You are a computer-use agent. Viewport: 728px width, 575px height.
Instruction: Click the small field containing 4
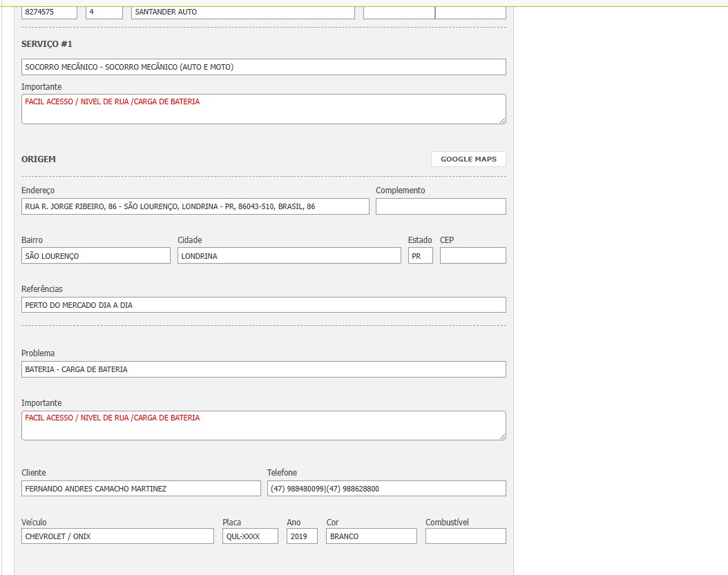[x=104, y=12]
